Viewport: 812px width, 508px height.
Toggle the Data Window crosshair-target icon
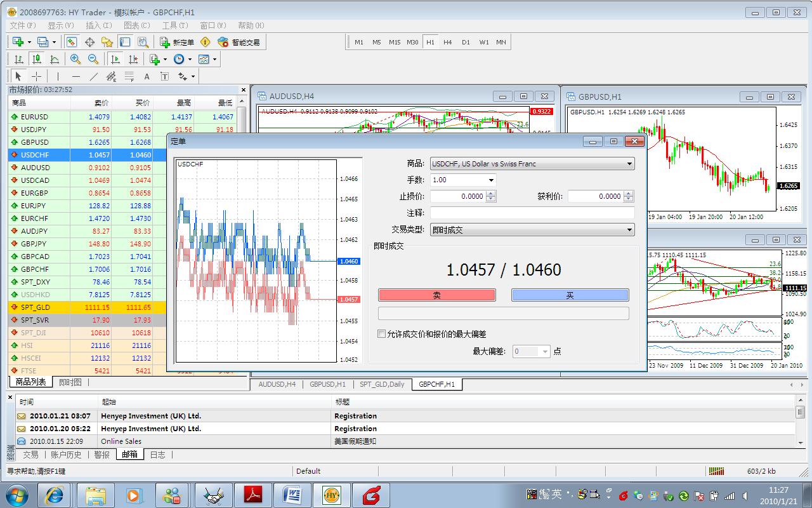click(x=89, y=42)
